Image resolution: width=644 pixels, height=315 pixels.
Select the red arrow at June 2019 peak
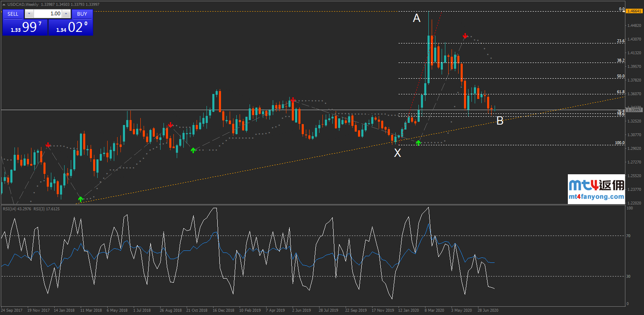click(x=293, y=100)
